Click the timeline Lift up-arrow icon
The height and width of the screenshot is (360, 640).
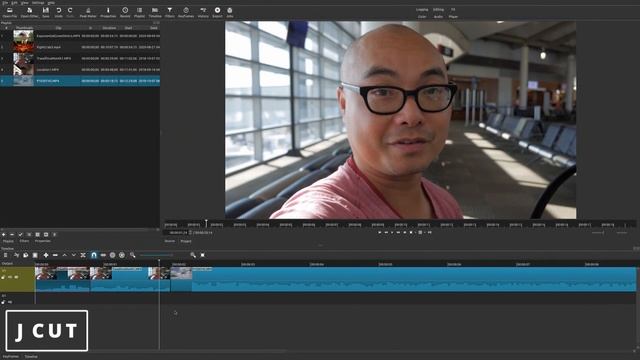64,255
